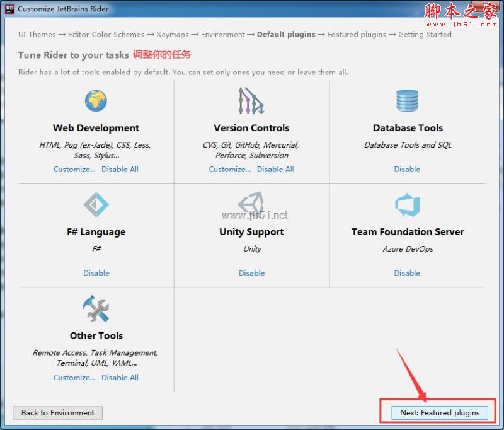Click the Rider RD icon in title bar

(9, 9)
